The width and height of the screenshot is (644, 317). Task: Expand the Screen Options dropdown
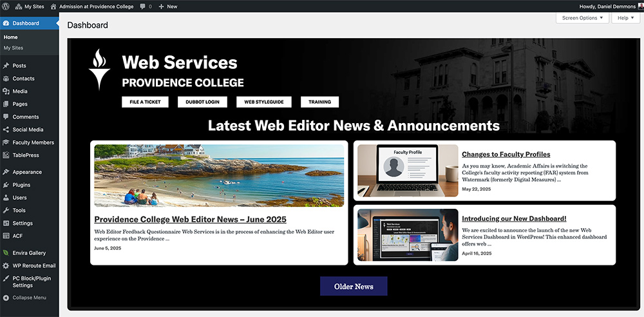pos(582,18)
